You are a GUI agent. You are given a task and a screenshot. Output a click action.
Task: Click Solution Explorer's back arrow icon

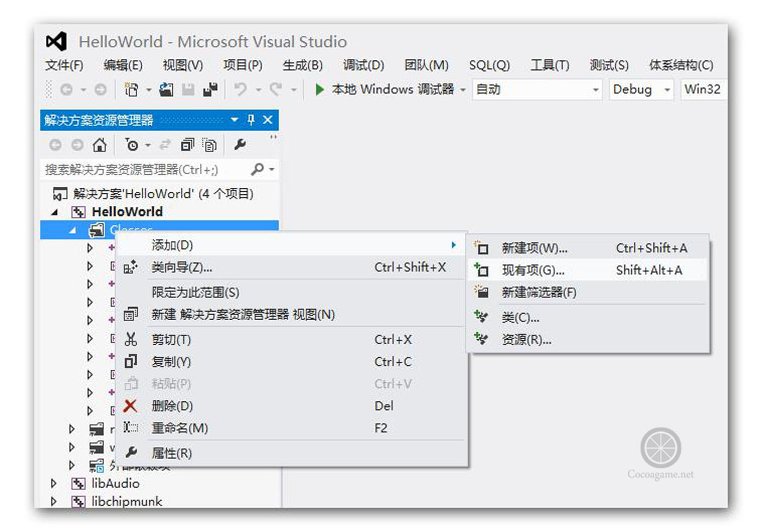pos(55,145)
